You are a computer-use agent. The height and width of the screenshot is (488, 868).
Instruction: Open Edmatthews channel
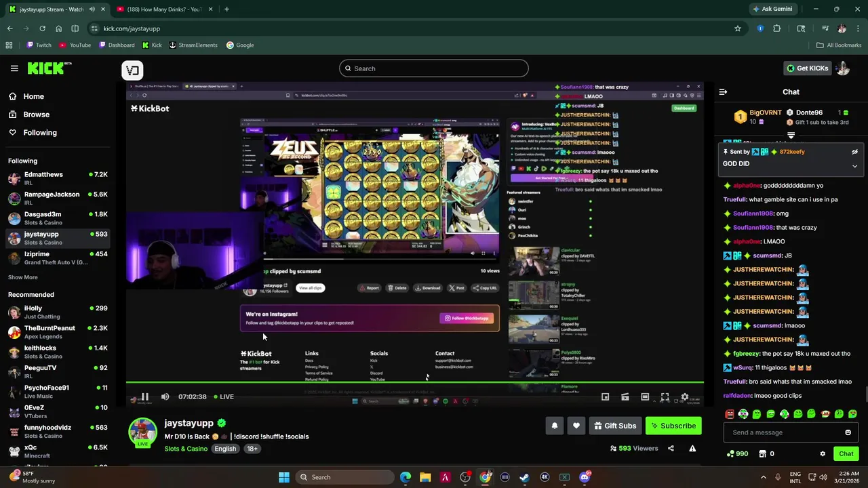pyautogui.click(x=58, y=178)
